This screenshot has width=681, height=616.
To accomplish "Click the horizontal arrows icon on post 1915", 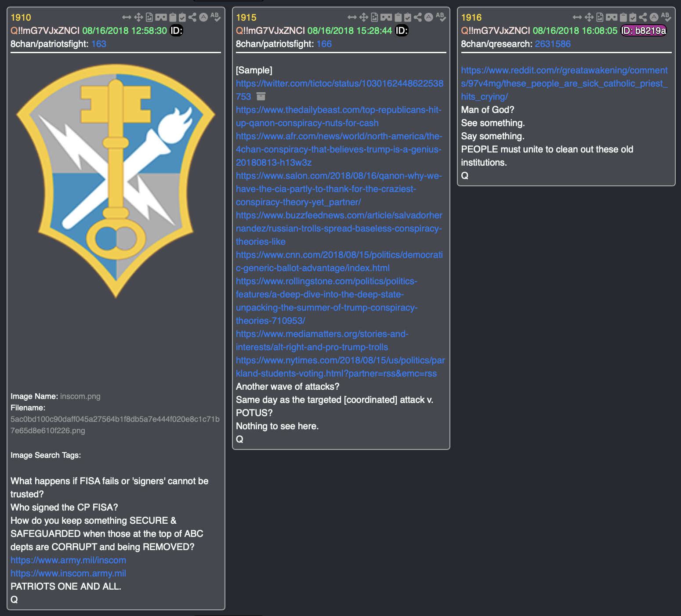I will (352, 17).
